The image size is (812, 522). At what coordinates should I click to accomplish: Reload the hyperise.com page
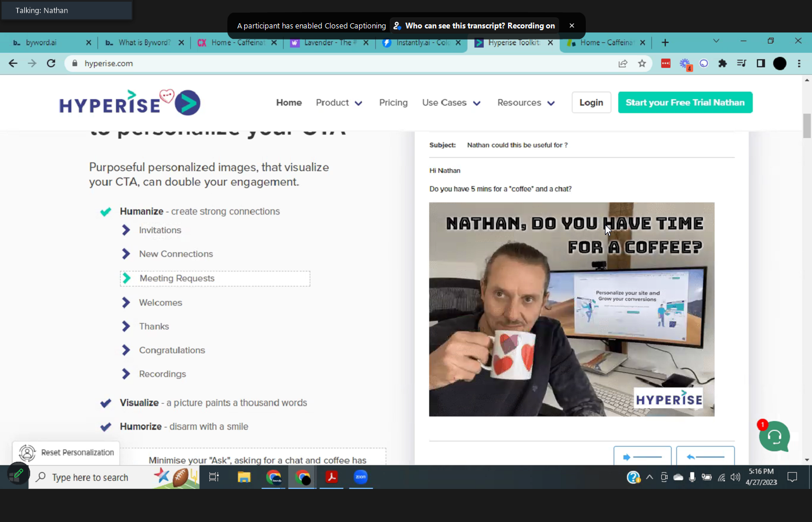pos(51,63)
